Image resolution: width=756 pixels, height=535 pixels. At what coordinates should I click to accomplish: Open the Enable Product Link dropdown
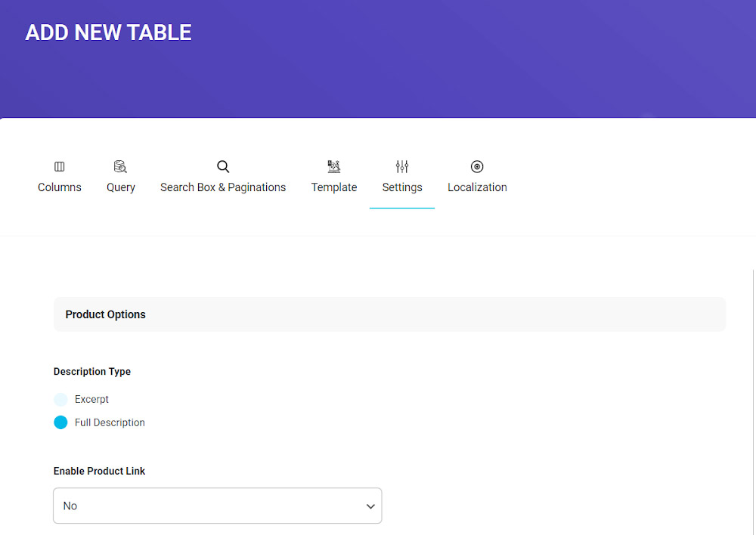[x=217, y=506]
